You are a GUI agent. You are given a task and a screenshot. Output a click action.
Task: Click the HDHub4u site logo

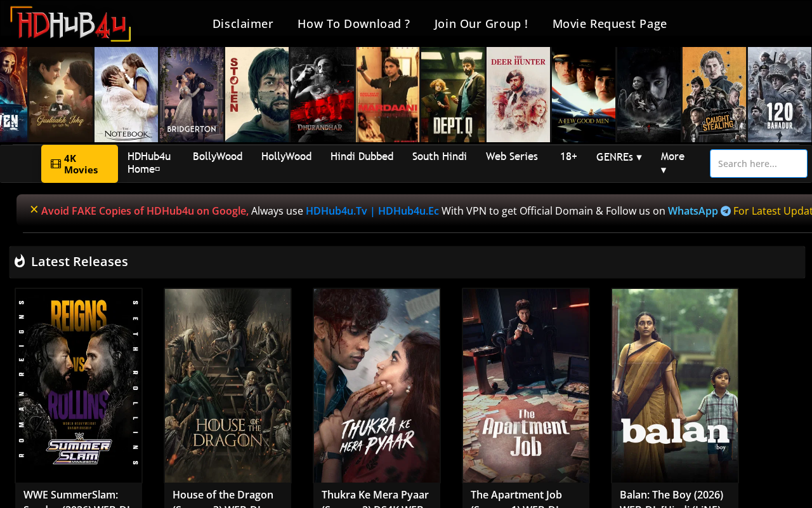tap(70, 23)
